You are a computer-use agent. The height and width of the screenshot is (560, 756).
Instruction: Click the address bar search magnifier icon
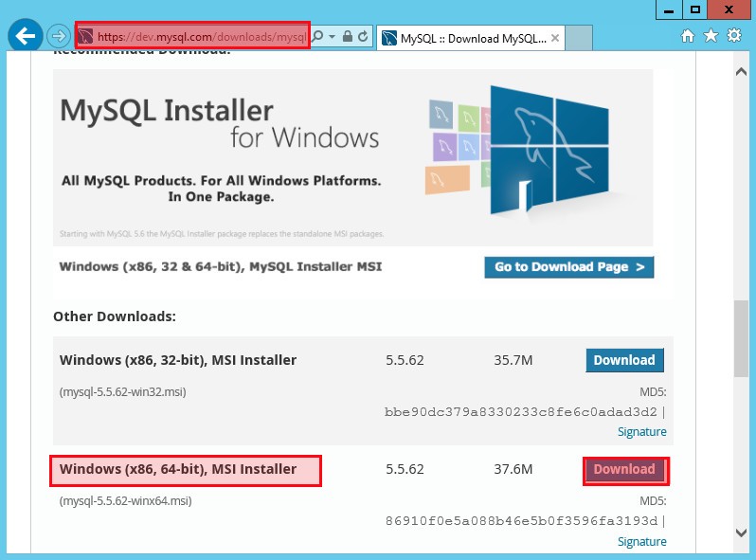click(x=317, y=36)
